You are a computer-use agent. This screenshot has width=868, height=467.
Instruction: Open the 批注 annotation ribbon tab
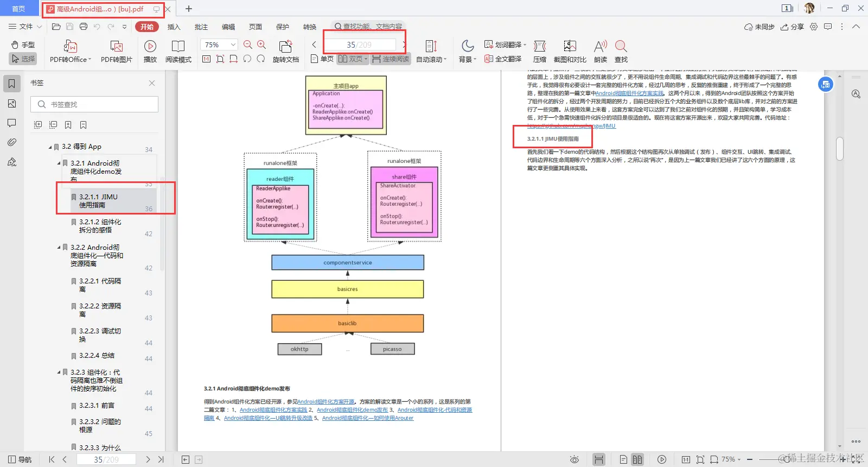(201, 27)
